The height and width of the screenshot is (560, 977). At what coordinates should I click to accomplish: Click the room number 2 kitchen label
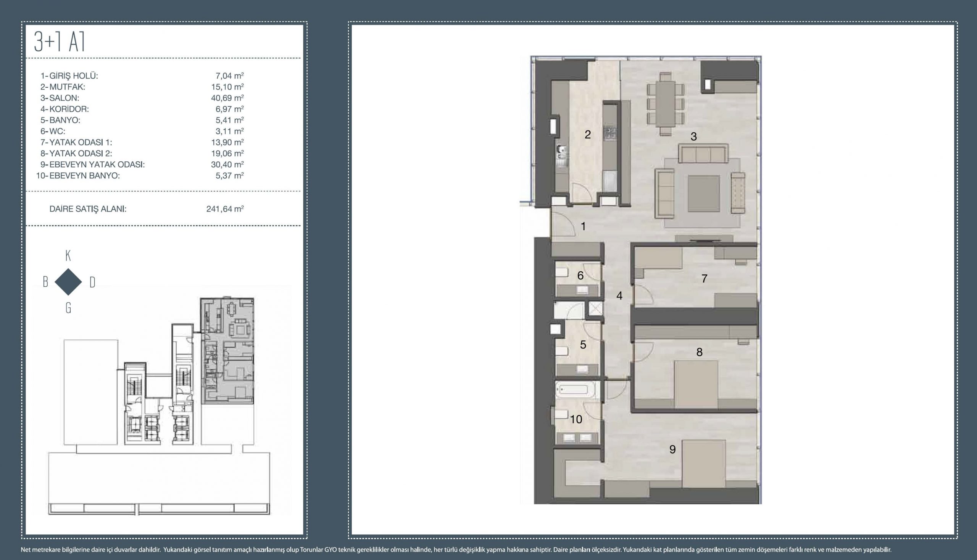tap(587, 135)
